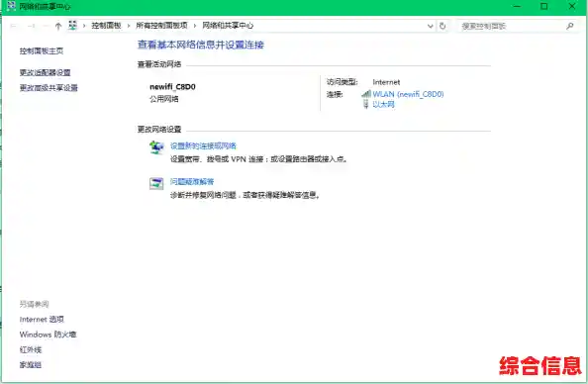Open 家庭组 link in the sidebar
This screenshot has width=588, height=384.
31,364
